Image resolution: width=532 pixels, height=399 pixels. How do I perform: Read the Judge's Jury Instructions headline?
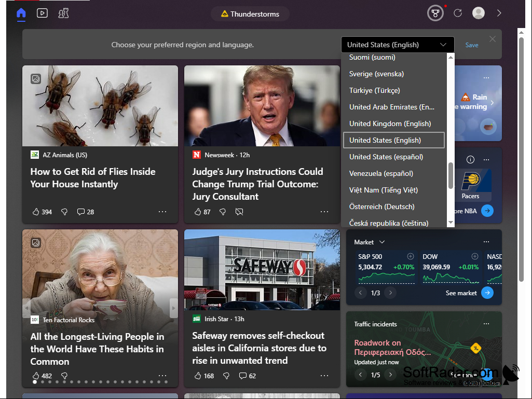[257, 184]
